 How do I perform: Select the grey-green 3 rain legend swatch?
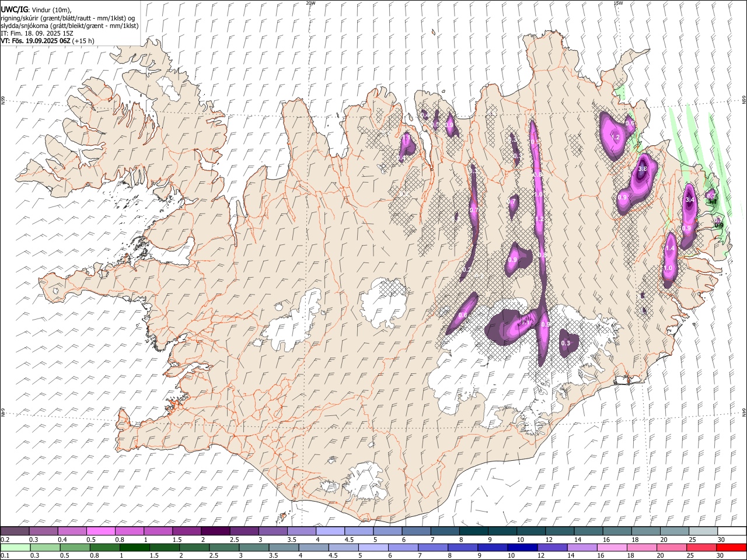254,547
